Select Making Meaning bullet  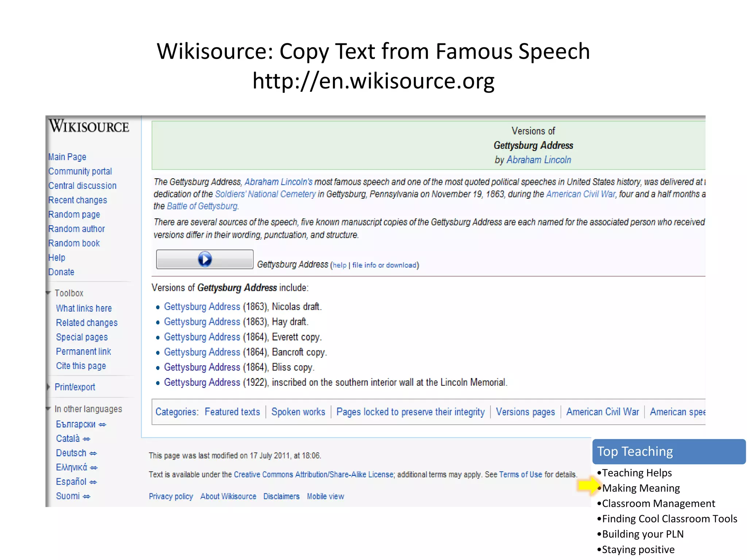click(x=641, y=488)
